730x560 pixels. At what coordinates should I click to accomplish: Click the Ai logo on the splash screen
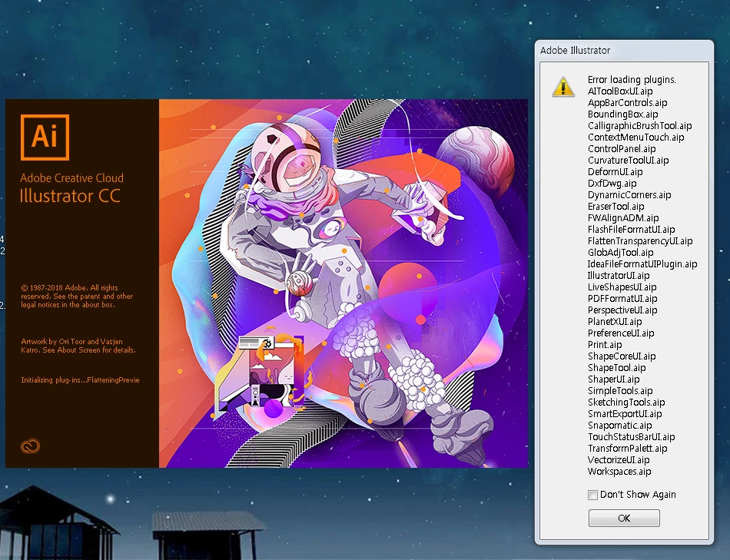(45, 138)
